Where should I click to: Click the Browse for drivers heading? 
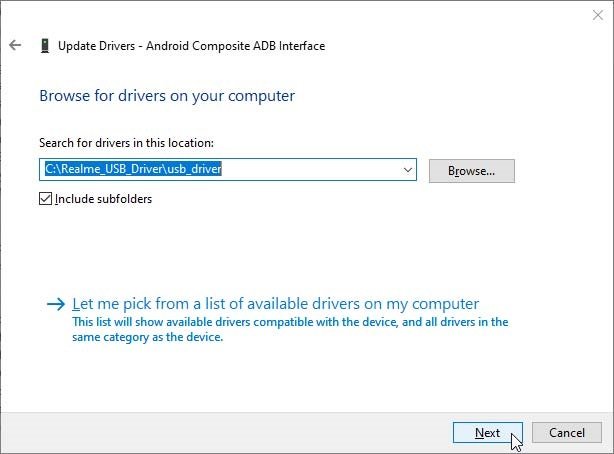coord(167,96)
